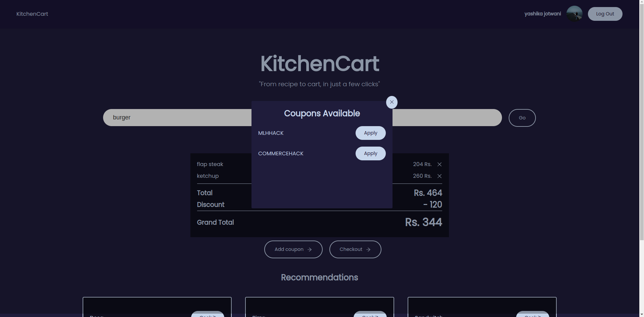This screenshot has height=317, width=644.
Task: Close the Coupons Available popup
Action: (392, 102)
